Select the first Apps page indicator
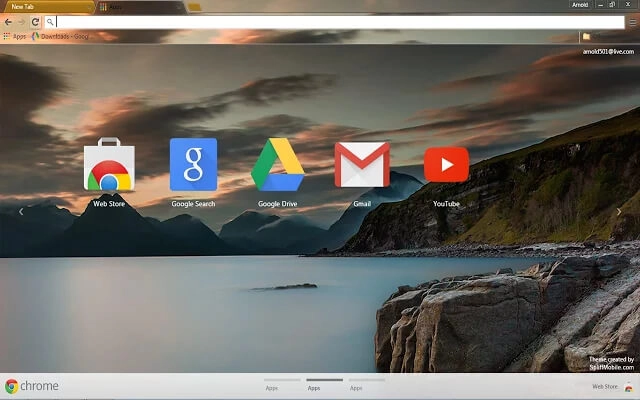640x400 pixels. (x=282, y=384)
